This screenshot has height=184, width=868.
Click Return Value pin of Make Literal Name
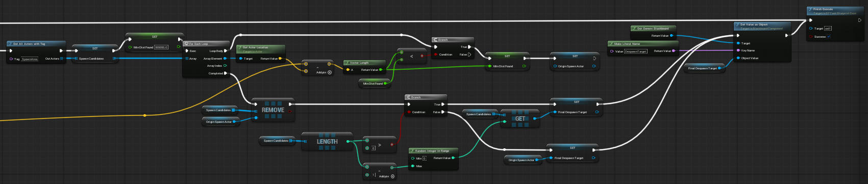click(x=674, y=51)
